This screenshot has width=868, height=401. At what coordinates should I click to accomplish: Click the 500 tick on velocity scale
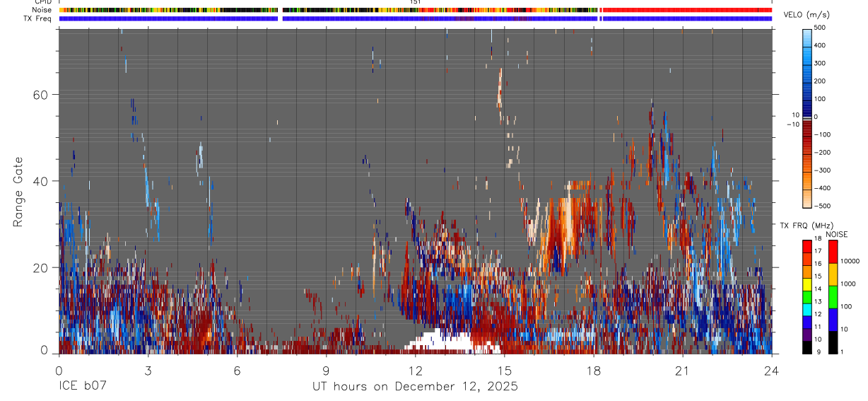821,28
